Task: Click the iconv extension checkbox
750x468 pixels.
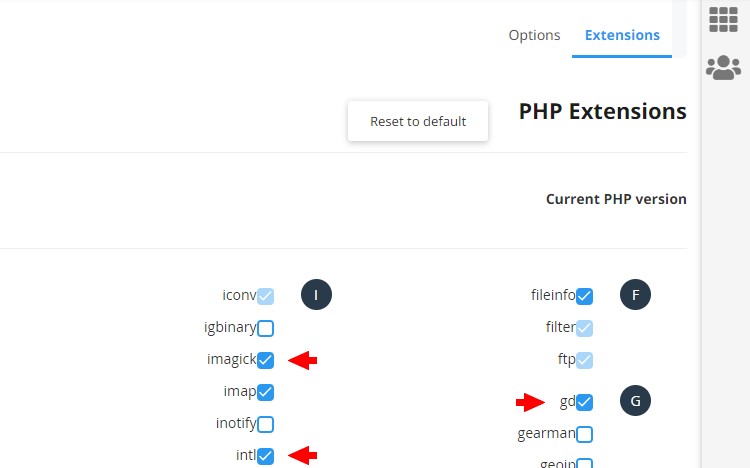Action: tap(265, 296)
